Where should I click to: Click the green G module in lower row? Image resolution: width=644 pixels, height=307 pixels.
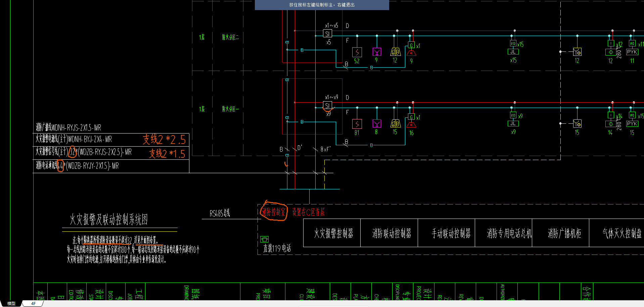(411, 117)
